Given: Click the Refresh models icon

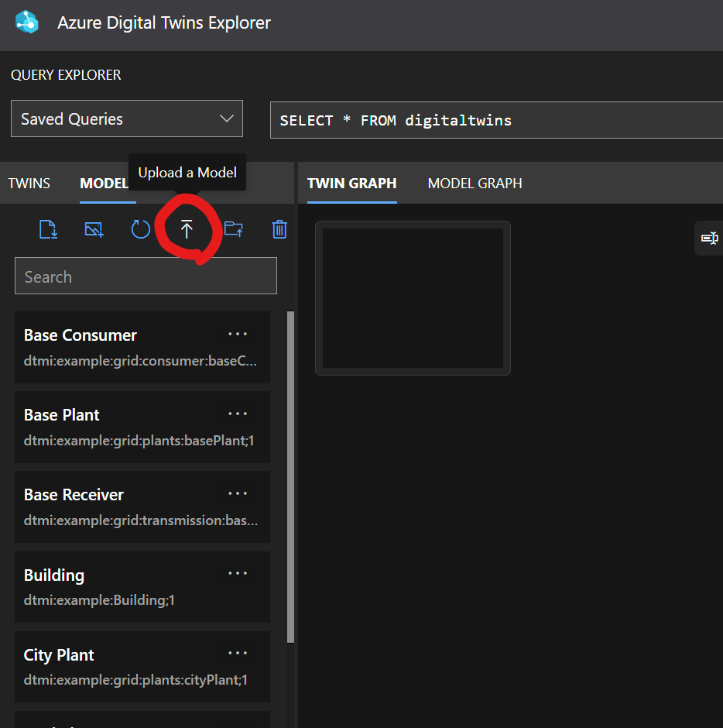Looking at the screenshot, I should pyautogui.click(x=140, y=229).
